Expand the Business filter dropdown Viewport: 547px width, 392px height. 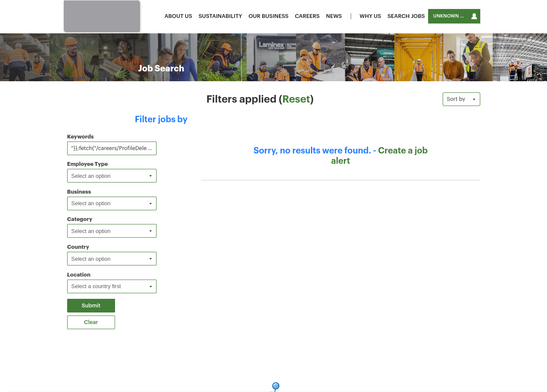coord(112,203)
